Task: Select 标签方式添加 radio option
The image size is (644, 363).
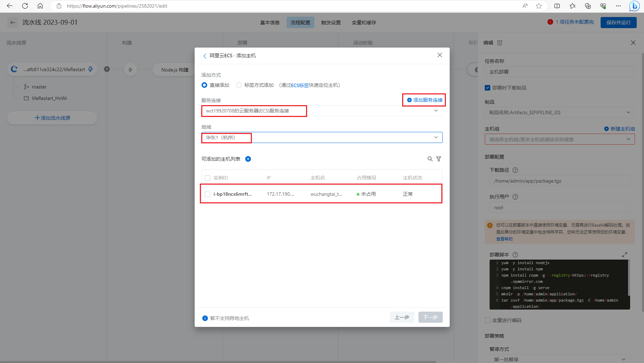Action: click(239, 85)
